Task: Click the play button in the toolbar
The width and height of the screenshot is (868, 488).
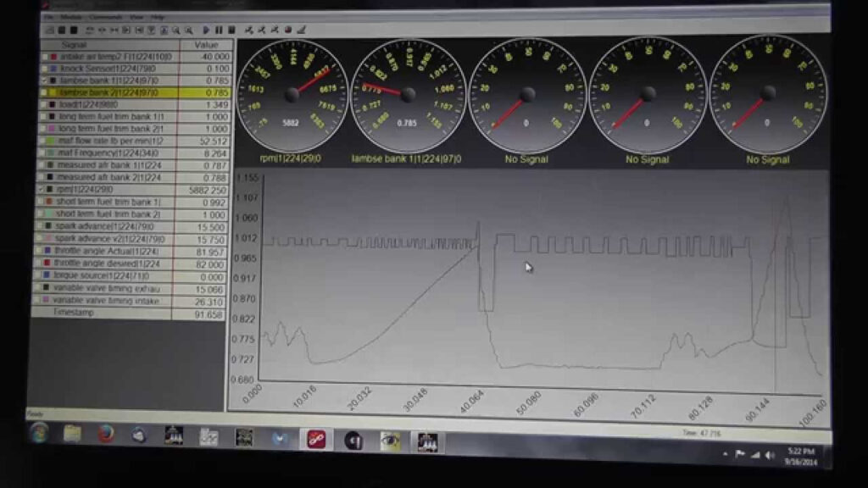Action: coord(206,30)
